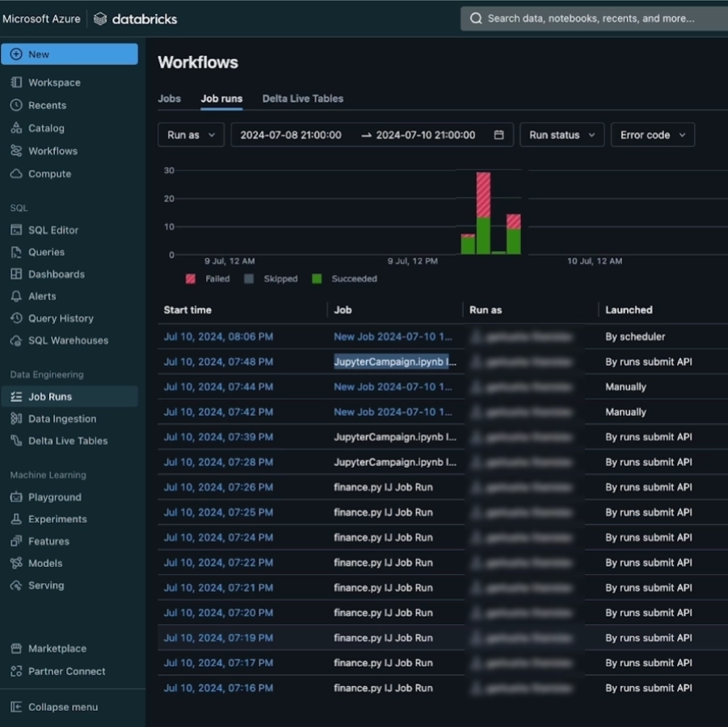Open the date range calendar icon
This screenshot has width=728, height=727.
[499, 135]
